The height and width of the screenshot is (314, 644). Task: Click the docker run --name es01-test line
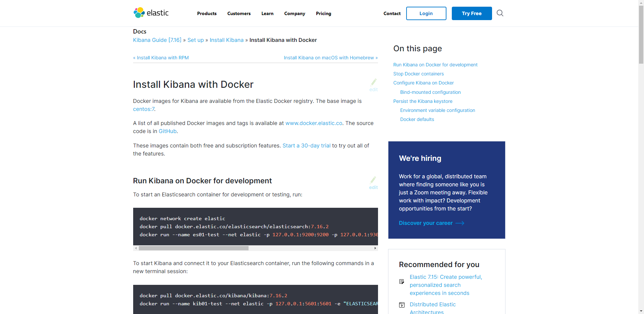tap(258, 235)
